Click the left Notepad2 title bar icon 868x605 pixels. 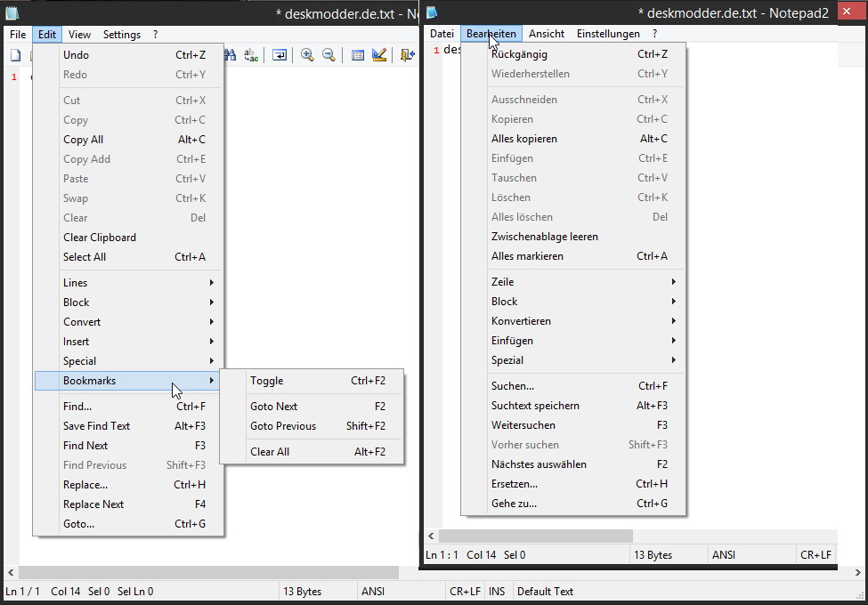[12, 12]
